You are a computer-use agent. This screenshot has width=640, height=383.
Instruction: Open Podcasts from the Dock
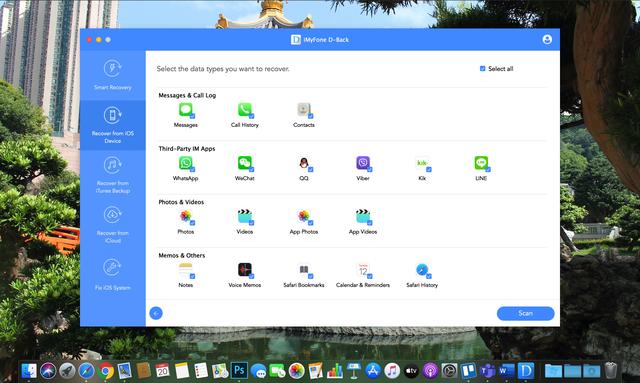(430, 371)
